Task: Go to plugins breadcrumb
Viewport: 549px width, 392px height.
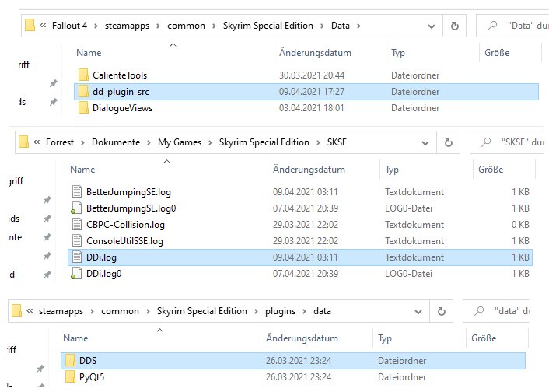Action: click(x=280, y=311)
